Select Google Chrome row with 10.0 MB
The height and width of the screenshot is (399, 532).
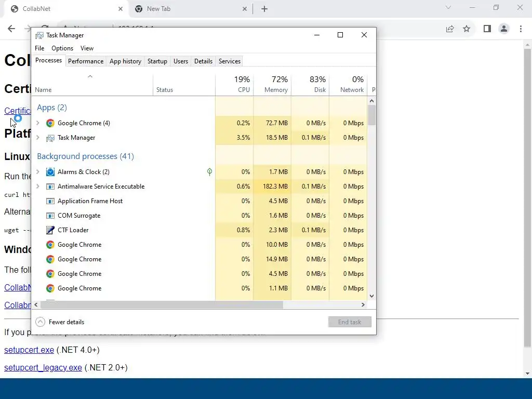(x=199, y=245)
